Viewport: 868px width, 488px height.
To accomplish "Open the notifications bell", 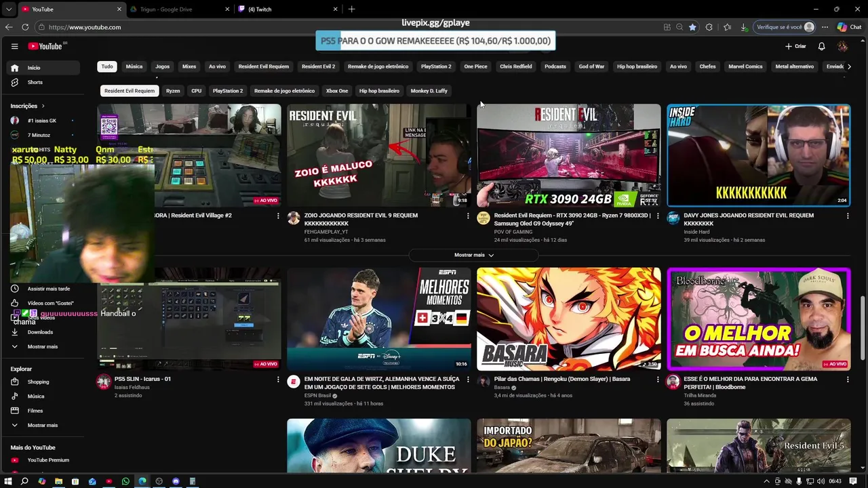I will [x=821, y=46].
